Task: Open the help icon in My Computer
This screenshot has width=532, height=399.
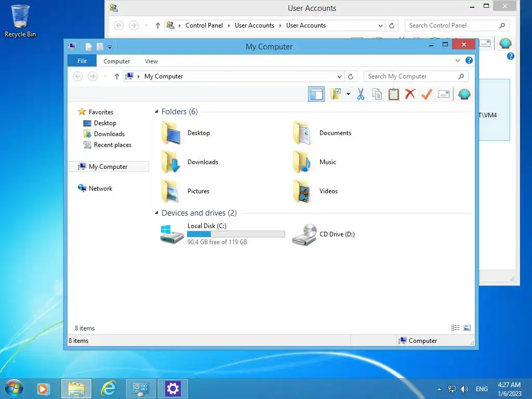Action: (469, 60)
